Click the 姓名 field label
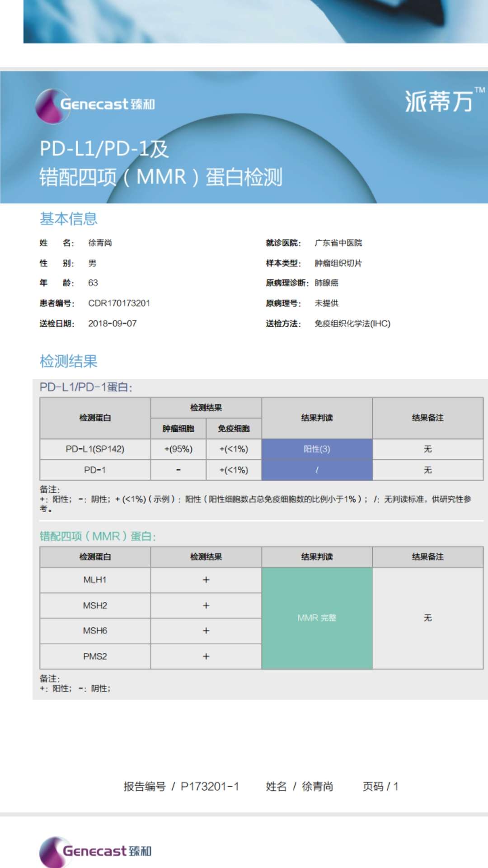 [57, 243]
